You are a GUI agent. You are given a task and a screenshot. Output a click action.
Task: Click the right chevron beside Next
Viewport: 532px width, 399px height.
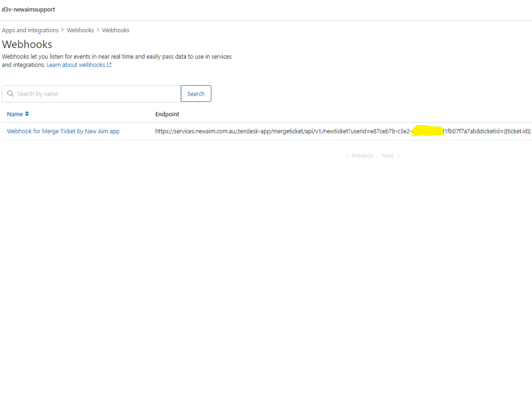point(398,156)
